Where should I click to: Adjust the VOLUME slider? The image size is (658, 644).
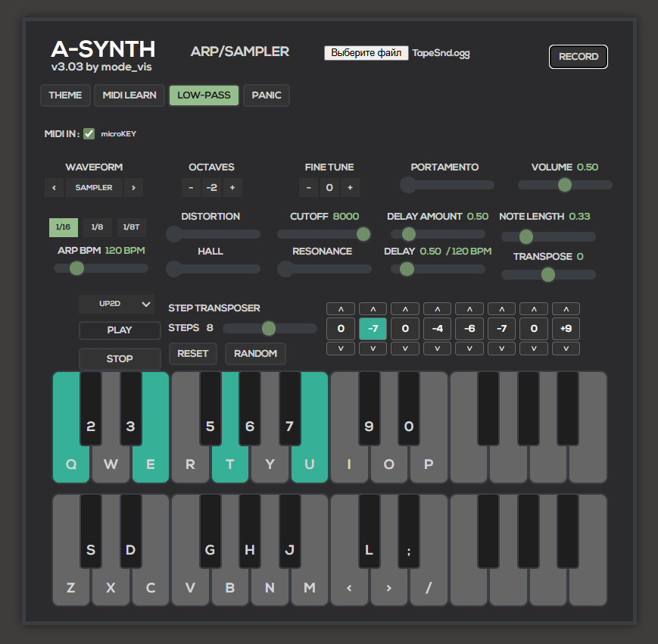pos(565,185)
